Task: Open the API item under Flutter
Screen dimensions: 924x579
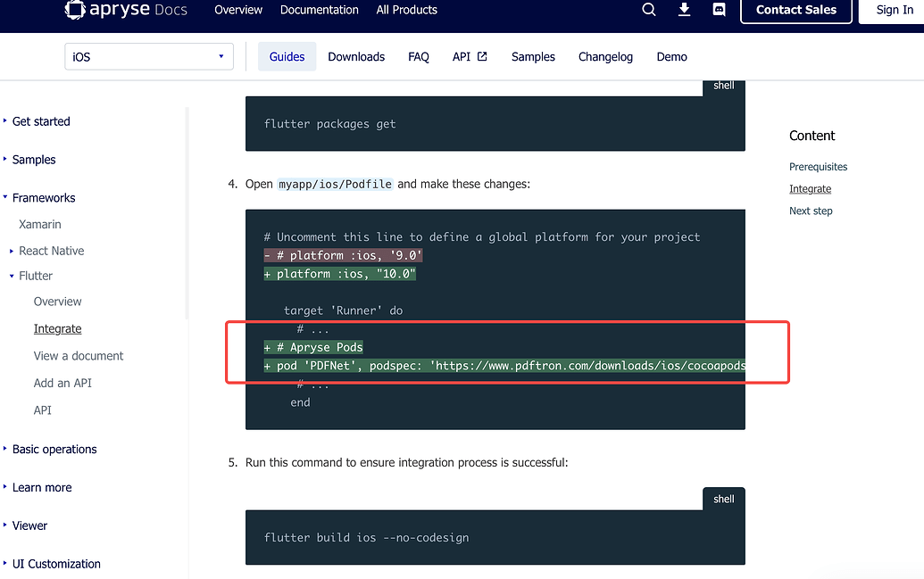Action: pyautogui.click(x=43, y=410)
